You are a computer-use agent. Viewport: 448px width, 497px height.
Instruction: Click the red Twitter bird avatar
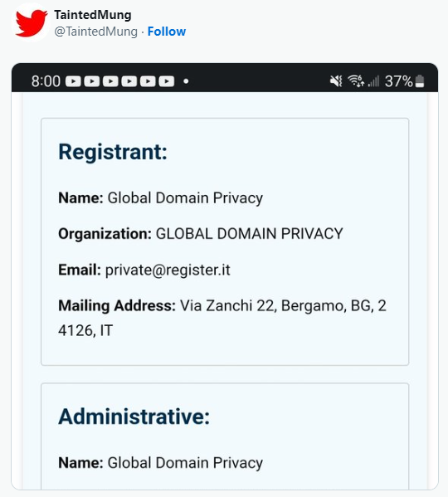point(31,23)
